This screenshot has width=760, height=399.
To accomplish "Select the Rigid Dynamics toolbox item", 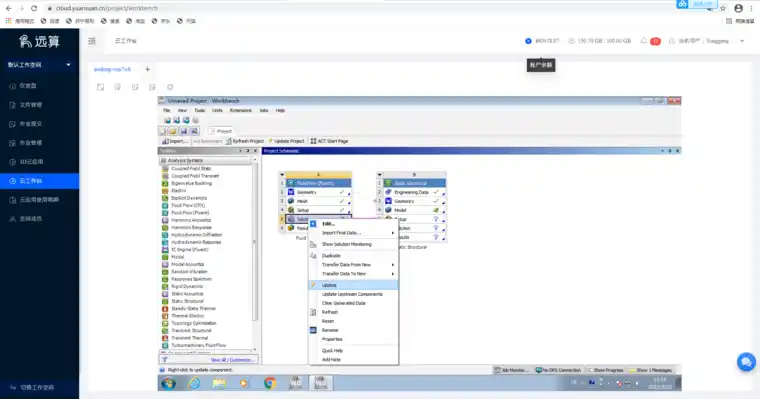I will pyautogui.click(x=187, y=287).
